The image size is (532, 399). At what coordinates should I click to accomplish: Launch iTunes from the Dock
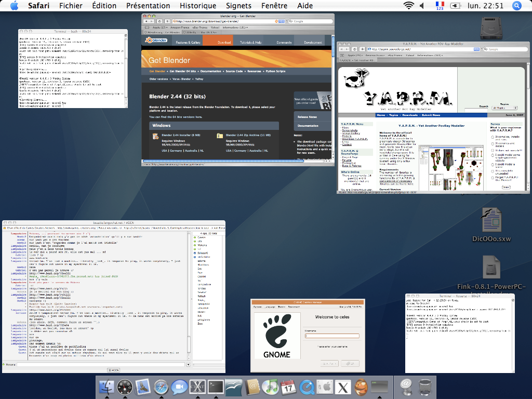(x=270, y=387)
